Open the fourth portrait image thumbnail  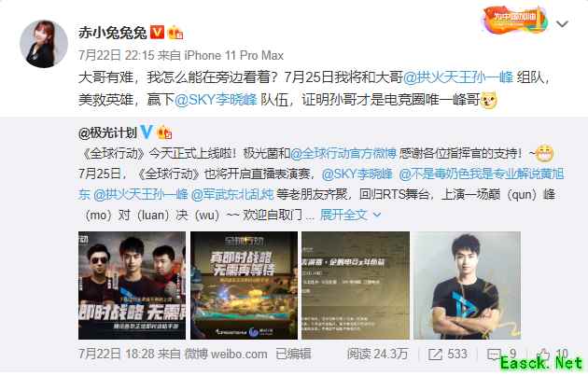[x=468, y=285]
